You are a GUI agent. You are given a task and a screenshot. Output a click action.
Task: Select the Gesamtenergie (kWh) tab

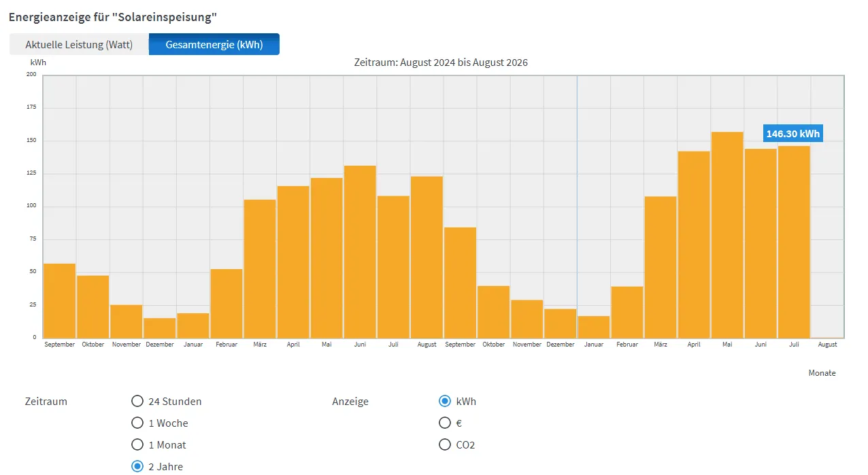click(214, 45)
